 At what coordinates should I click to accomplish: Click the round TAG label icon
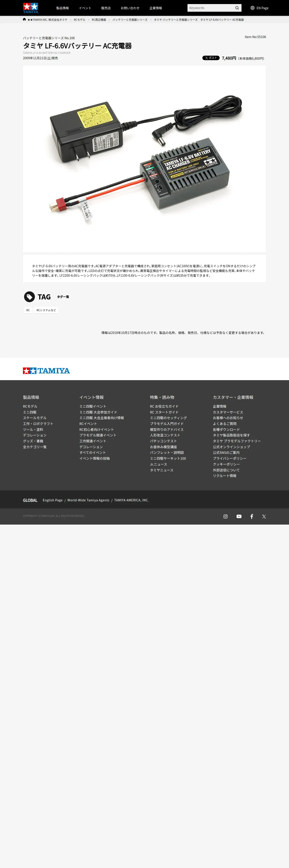30,297
